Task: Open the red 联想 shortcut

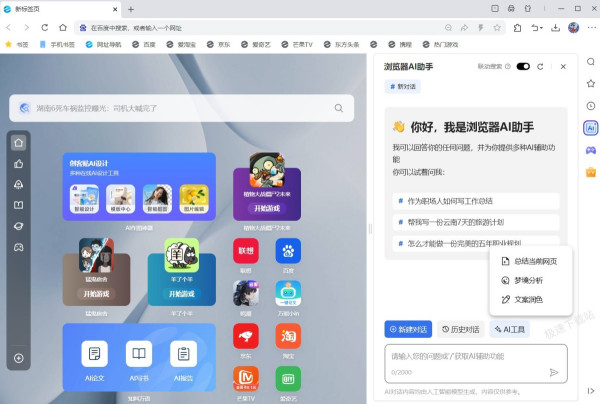Action: (x=246, y=251)
